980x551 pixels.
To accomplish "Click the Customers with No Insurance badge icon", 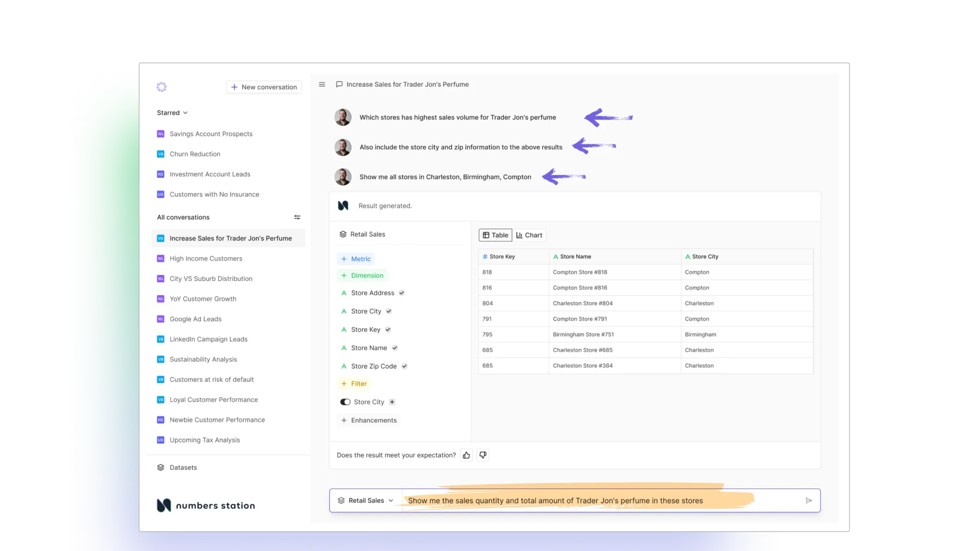I will click(x=161, y=194).
